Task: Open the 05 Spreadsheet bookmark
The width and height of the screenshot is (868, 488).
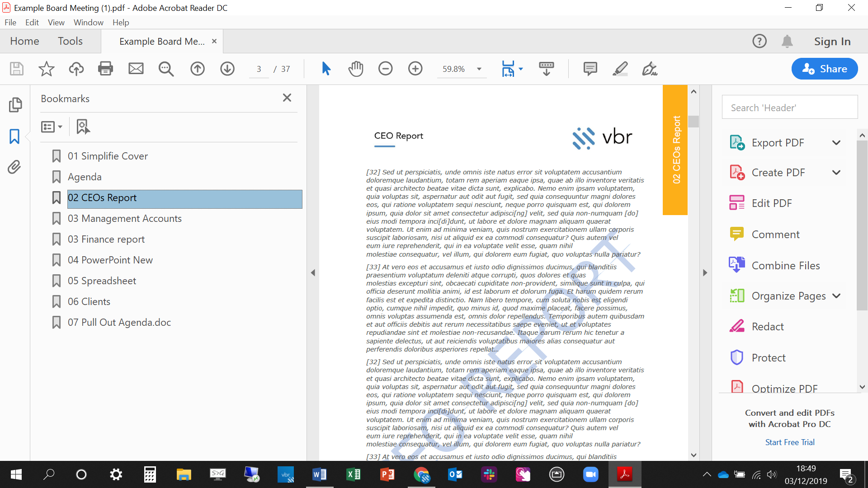Action: [x=102, y=281]
